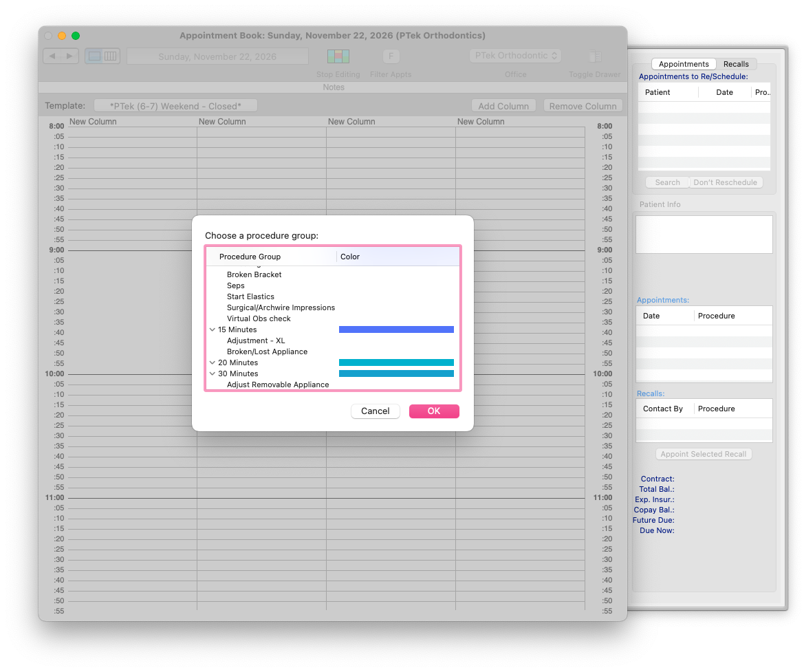Image resolution: width=804 pixels, height=672 pixels.
Task: Confirm with the OK button
Action: click(434, 411)
